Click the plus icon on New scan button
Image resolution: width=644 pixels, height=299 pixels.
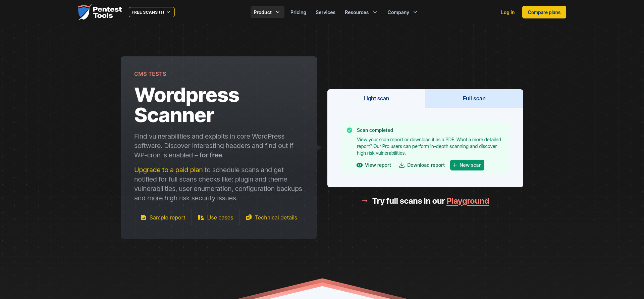point(455,165)
